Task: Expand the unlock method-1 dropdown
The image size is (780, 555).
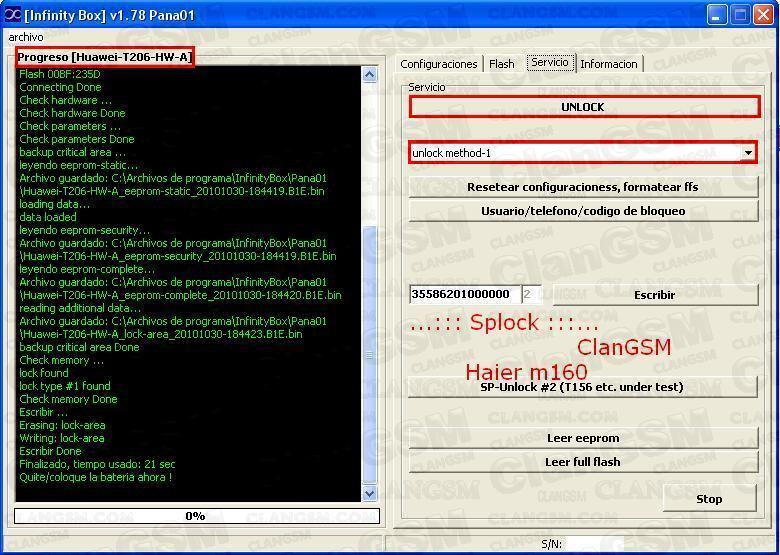Action: (748, 153)
